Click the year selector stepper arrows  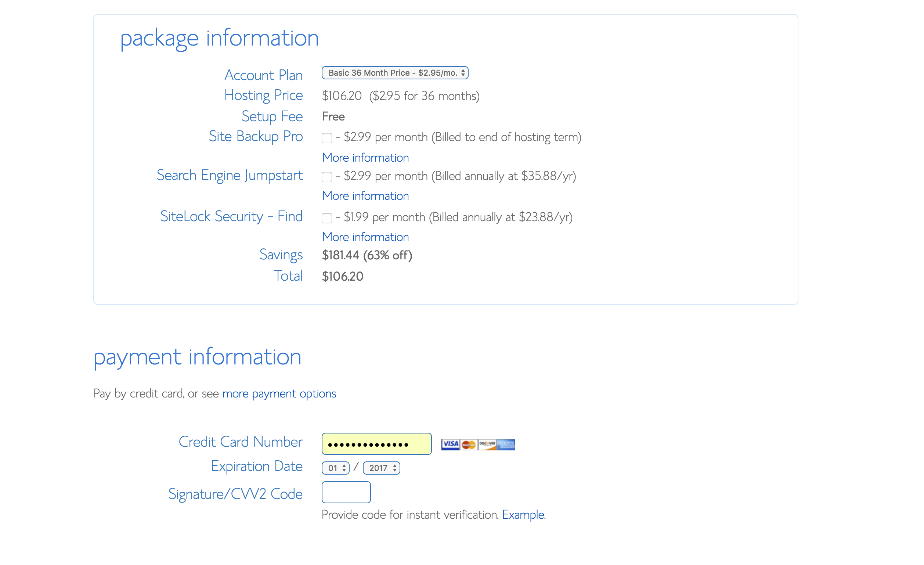coord(394,468)
